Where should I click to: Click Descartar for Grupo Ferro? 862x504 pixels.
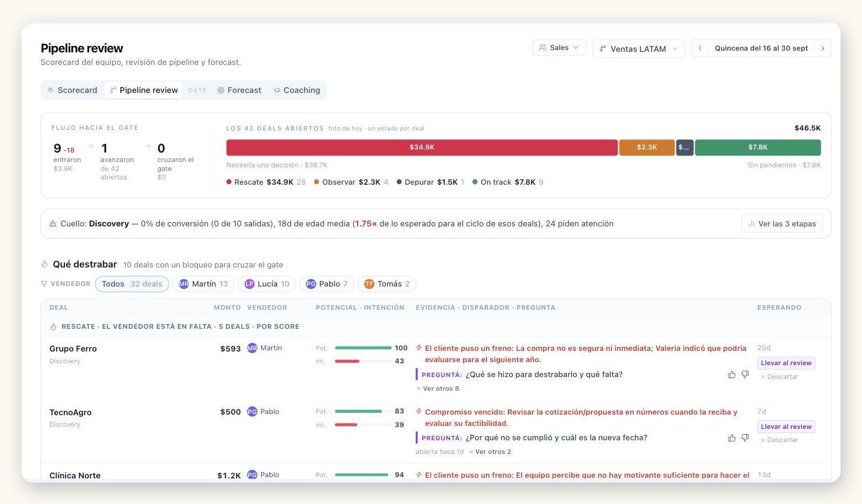[779, 377]
